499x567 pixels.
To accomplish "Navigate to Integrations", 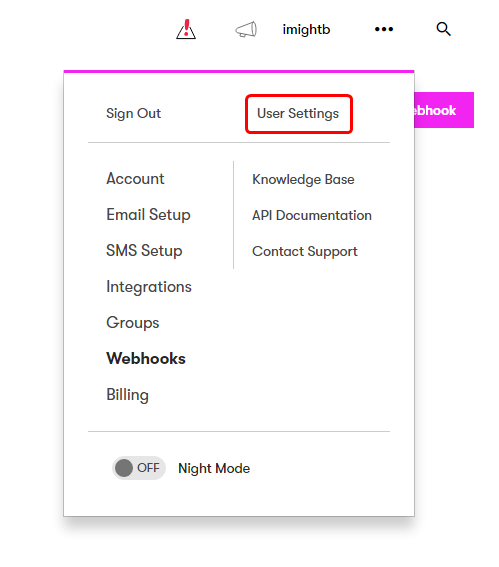I will point(149,287).
